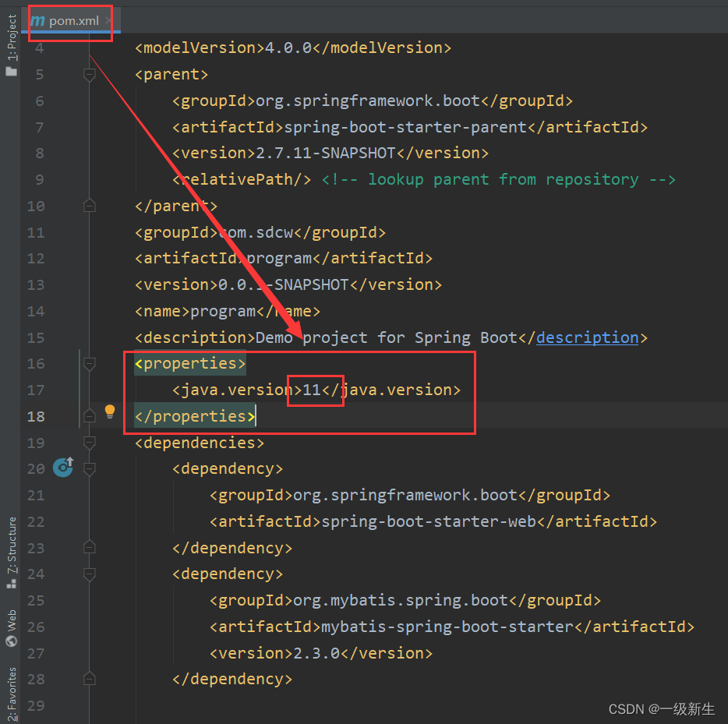Click line number 12 in the gutter
This screenshot has width=728, height=724.
point(36,259)
